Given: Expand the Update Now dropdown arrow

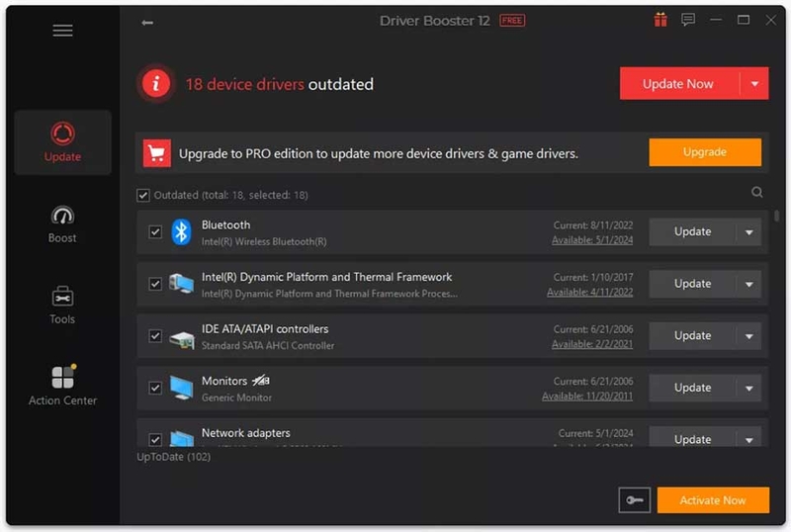Looking at the screenshot, I should (754, 84).
